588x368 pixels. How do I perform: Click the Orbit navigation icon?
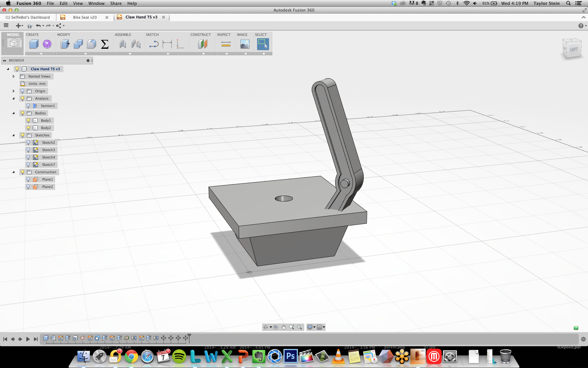(266, 327)
